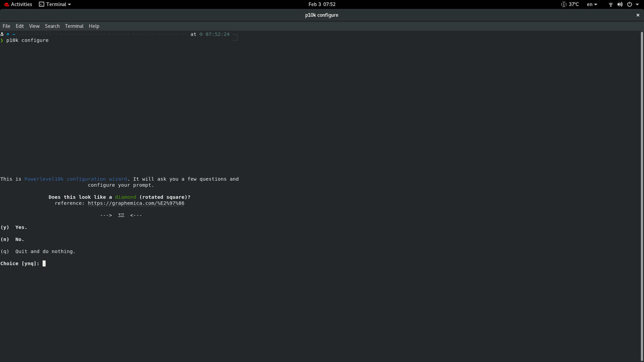The width and height of the screenshot is (644, 362).
Task: Open the 'en' keyboard layout dropdown
Action: point(592,4)
